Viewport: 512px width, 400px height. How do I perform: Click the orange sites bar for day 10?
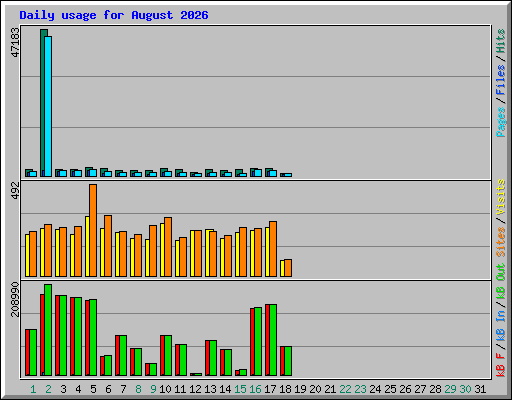tap(168, 247)
